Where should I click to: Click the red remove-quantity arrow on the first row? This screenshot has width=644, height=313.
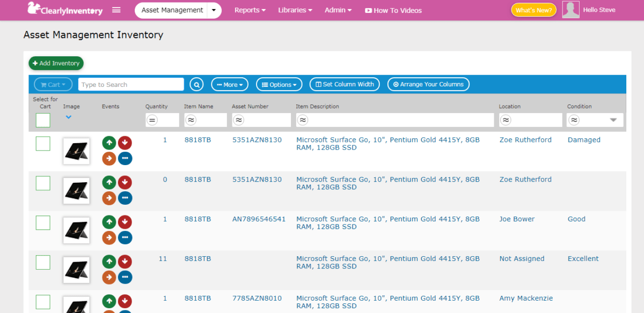pos(125,142)
